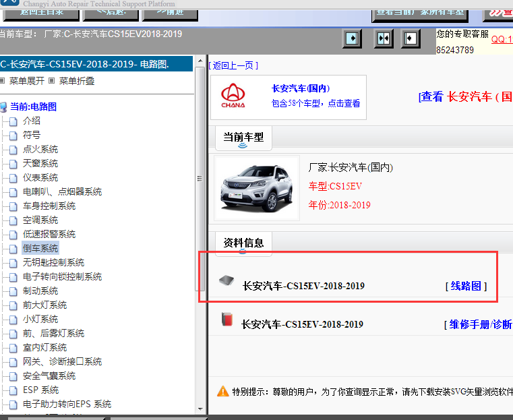The width and height of the screenshot is (513, 420).
Task: Open the 车身控制系统 tree item
Action: point(49,206)
